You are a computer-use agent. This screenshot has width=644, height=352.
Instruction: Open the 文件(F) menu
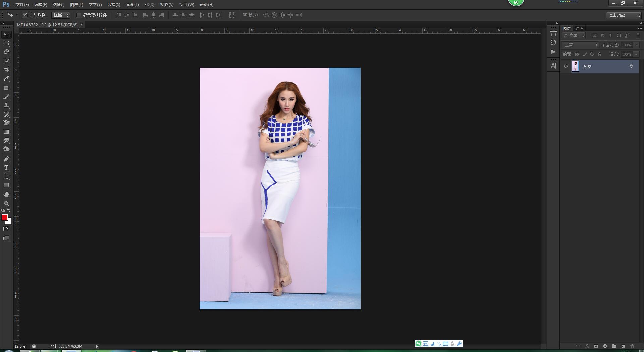point(22,5)
